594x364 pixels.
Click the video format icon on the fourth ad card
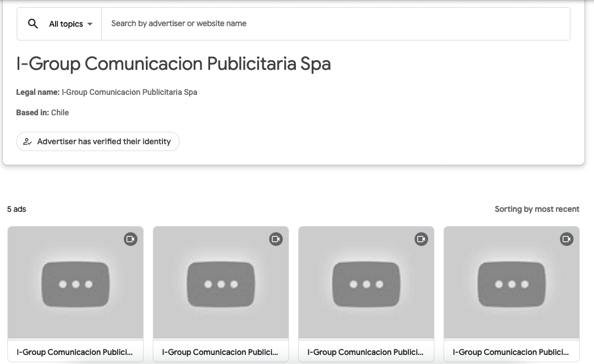[567, 239]
